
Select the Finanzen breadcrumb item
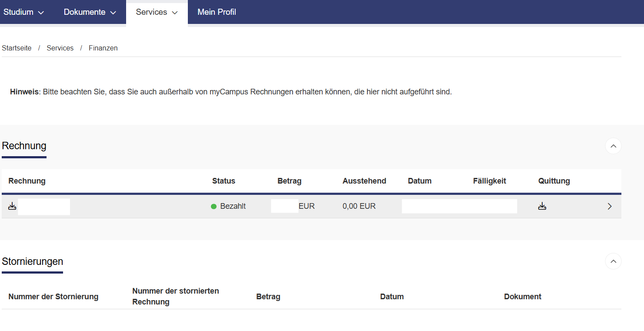[103, 48]
